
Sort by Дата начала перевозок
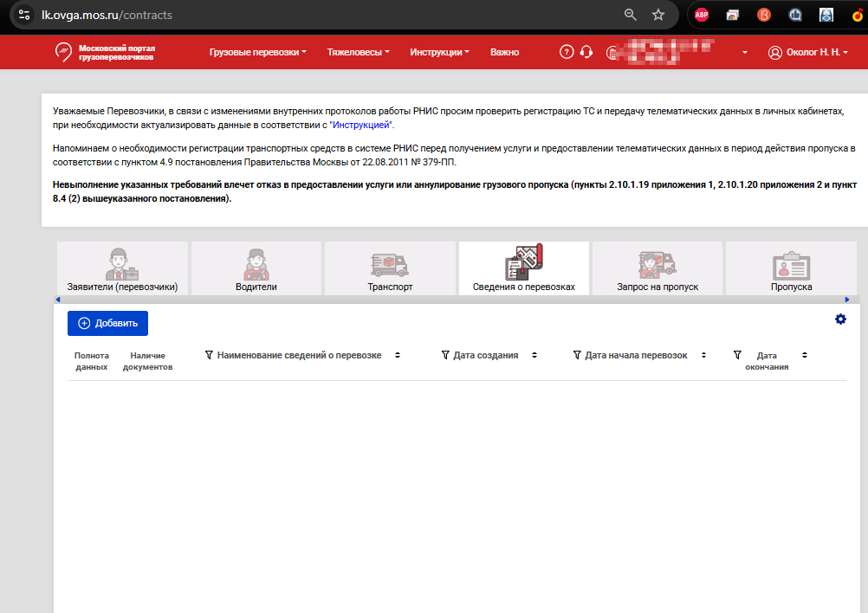tap(703, 355)
